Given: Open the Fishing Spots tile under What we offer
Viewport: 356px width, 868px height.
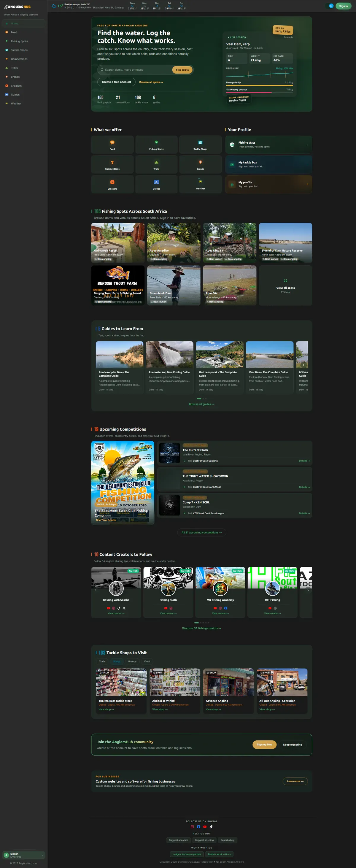Looking at the screenshot, I should coord(156,145).
